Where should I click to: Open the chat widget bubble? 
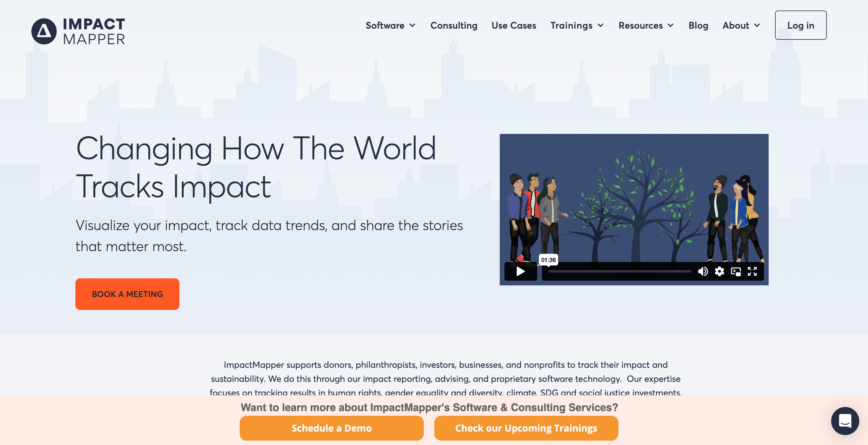click(845, 421)
